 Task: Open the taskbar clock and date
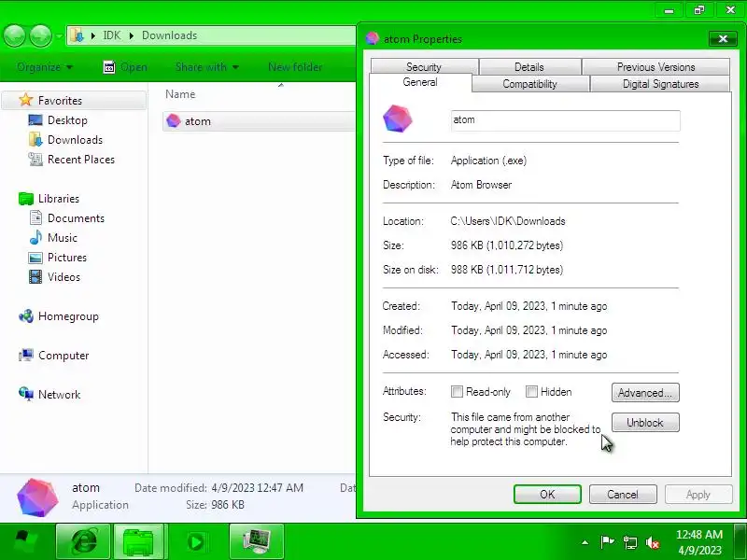tap(699, 542)
